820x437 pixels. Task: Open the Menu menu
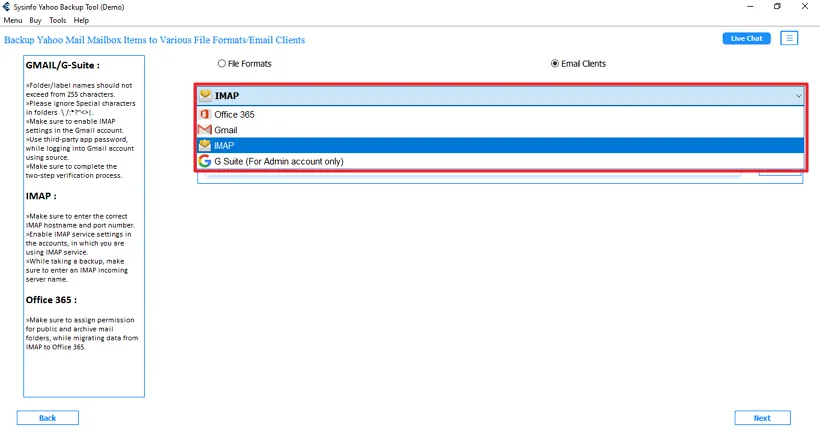pos(13,20)
